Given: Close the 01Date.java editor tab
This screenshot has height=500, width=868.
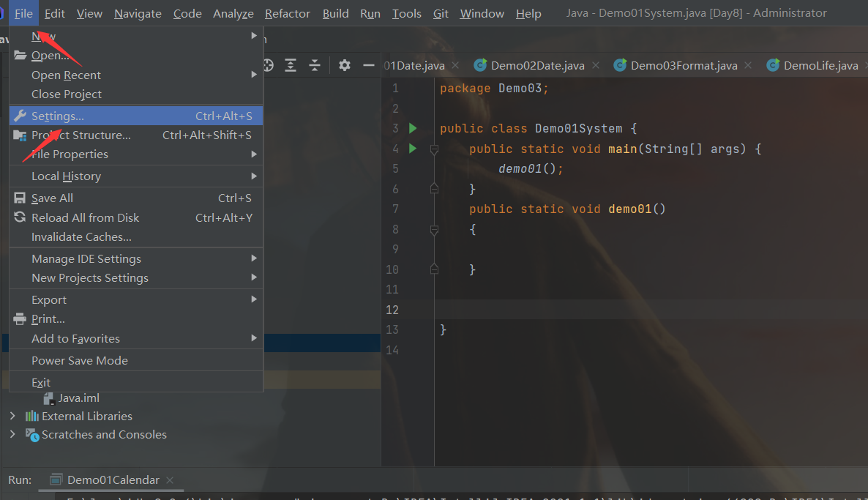Looking at the screenshot, I should 455,65.
